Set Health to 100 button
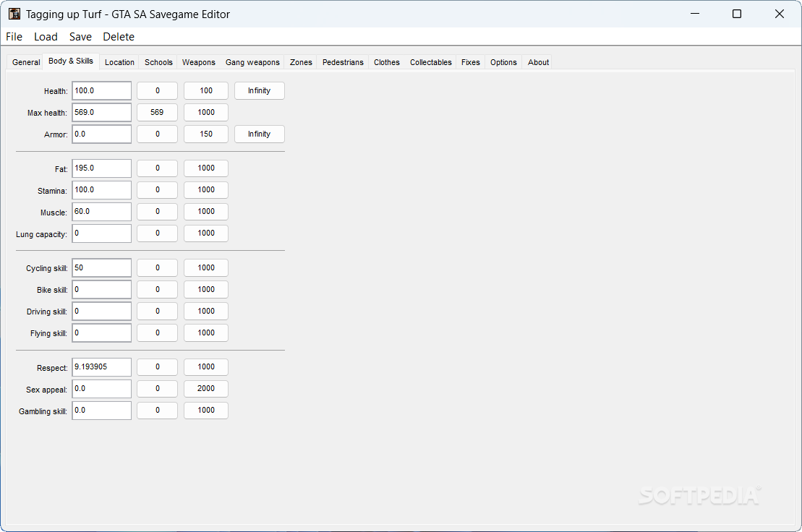The height and width of the screenshot is (532, 802). pyautogui.click(x=206, y=91)
